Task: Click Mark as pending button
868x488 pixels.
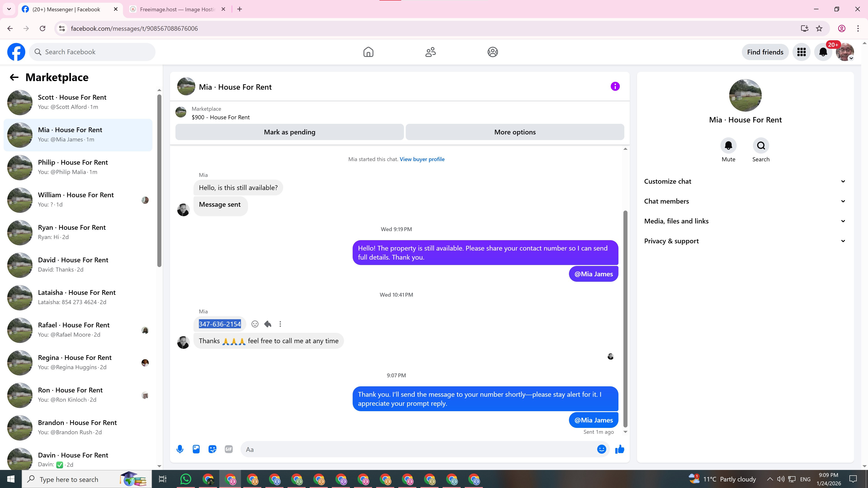Action: [289, 132]
